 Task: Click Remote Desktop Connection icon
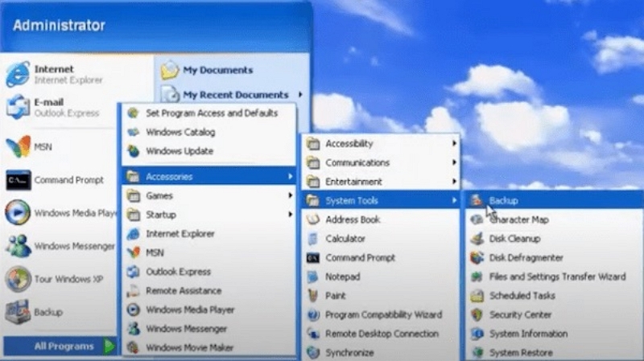click(313, 334)
